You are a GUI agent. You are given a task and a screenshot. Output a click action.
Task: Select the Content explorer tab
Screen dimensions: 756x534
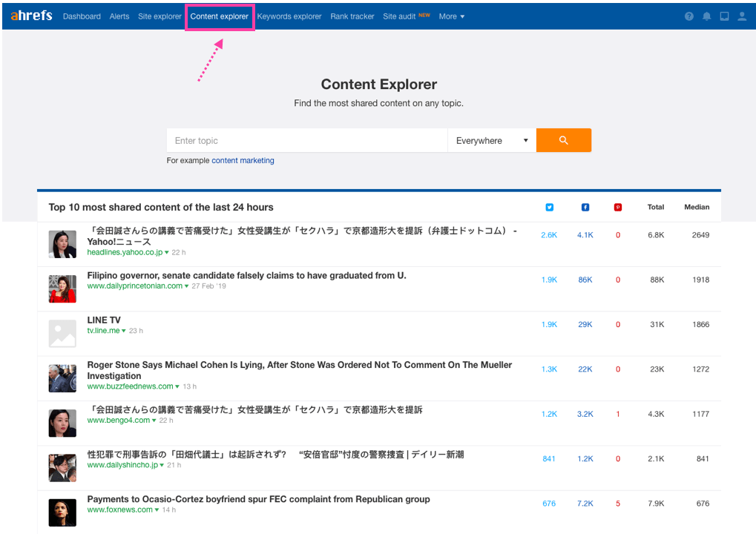click(x=220, y=16)
